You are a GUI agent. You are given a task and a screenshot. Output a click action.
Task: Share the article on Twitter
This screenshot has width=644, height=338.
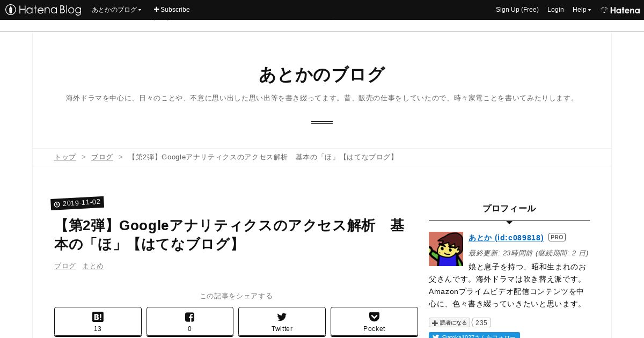[x=282, y=322]
